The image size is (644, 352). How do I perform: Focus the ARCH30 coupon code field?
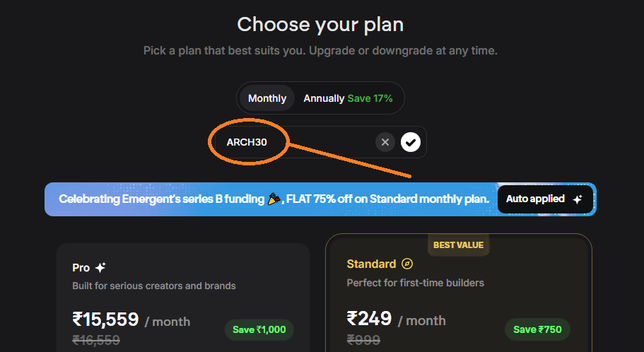point(297,142)
